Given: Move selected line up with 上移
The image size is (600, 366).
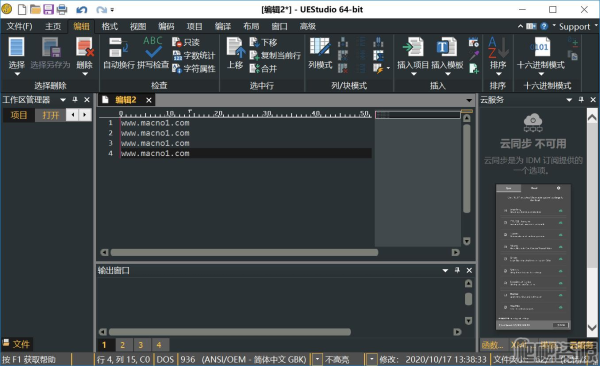Looking at the screenshot, I should click(235, 53).
